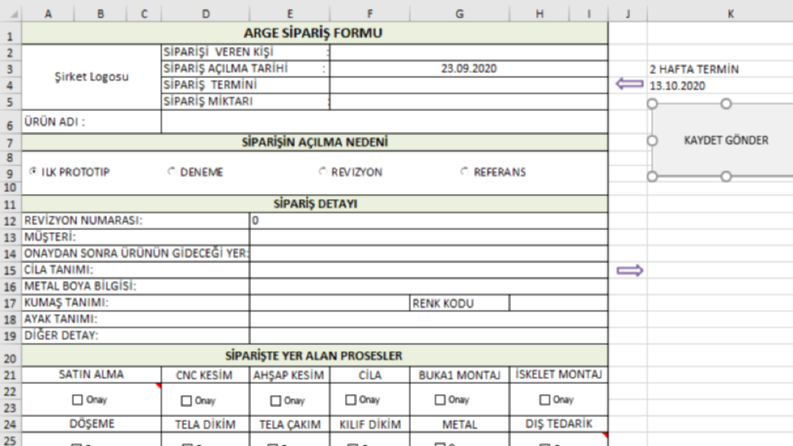This screenshot has height=446, width=793.
Task: Click the select-all corner of the sheet
Action: pyautogui.click(x=11, y=14)
